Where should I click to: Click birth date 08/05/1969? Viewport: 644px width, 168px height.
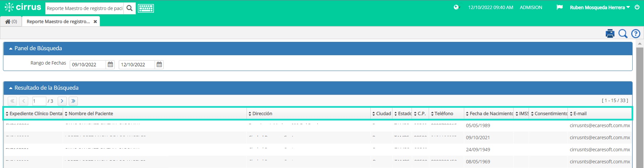[478, 162]
